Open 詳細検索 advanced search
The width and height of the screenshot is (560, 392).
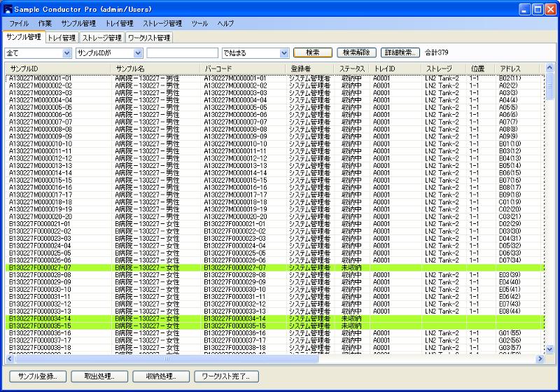click(400, 52)
